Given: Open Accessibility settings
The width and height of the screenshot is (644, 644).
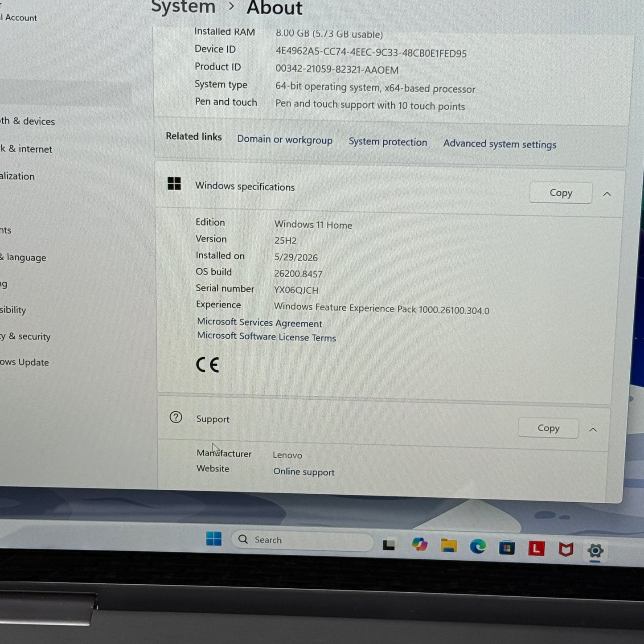Looking at the screenshot, I should point(13,310).
